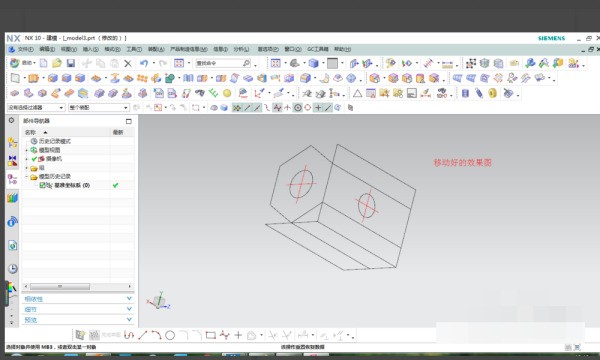
Task: Open the selection filter dropdown
Action: (36, 108)
